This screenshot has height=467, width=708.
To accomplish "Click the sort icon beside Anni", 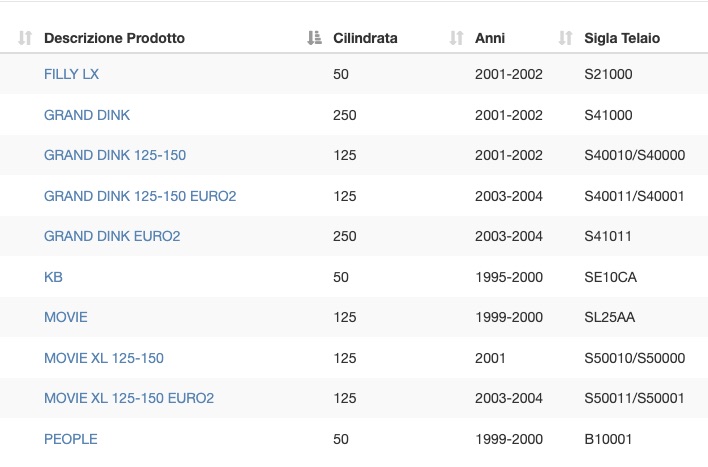I will (x=456, y=38).
